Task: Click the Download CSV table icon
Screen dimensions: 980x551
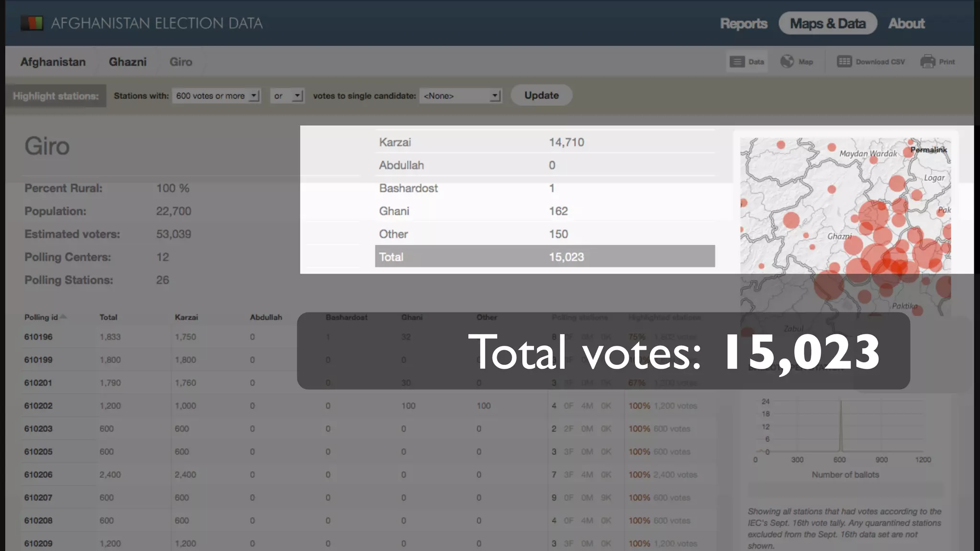Action: (844, 61)
